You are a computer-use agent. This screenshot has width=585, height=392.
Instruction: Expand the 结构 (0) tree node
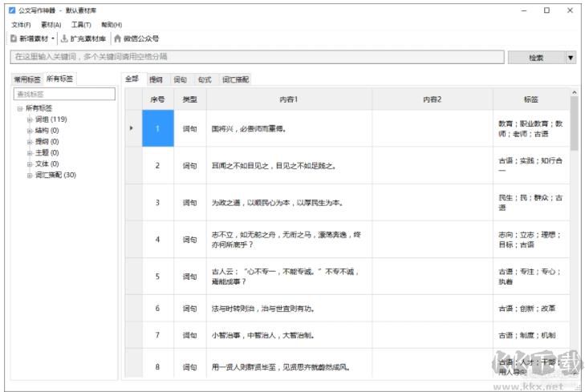click(x=30, y=131)
